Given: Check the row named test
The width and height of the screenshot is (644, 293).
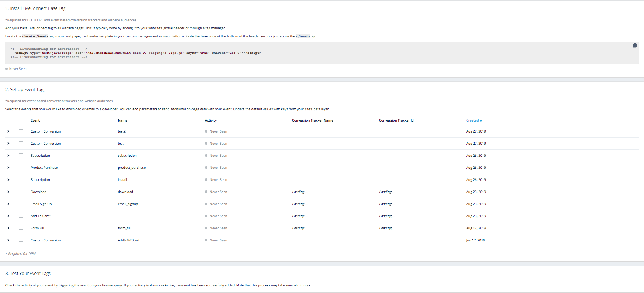Looking at the screenshot, I should coord(21,143).
